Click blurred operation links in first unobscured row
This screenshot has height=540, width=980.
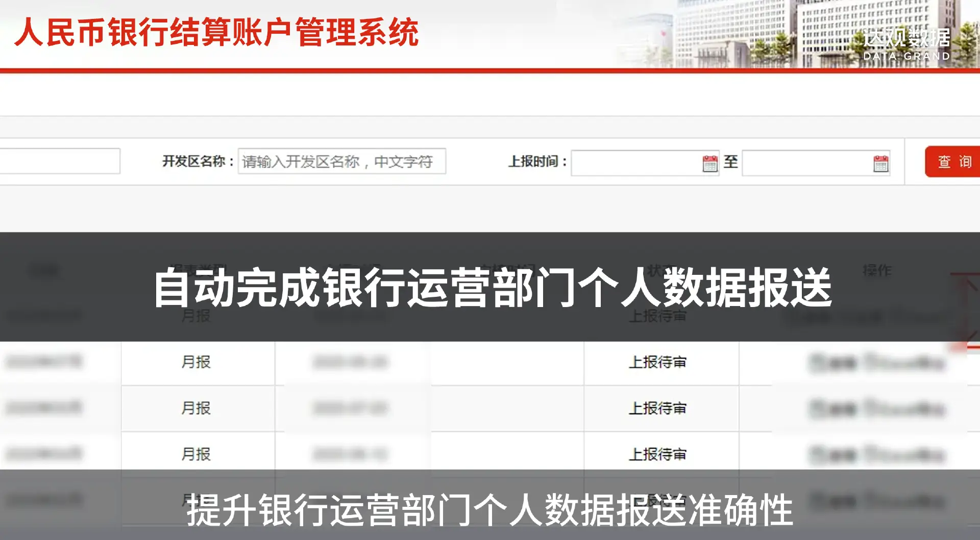coord(877,363)
